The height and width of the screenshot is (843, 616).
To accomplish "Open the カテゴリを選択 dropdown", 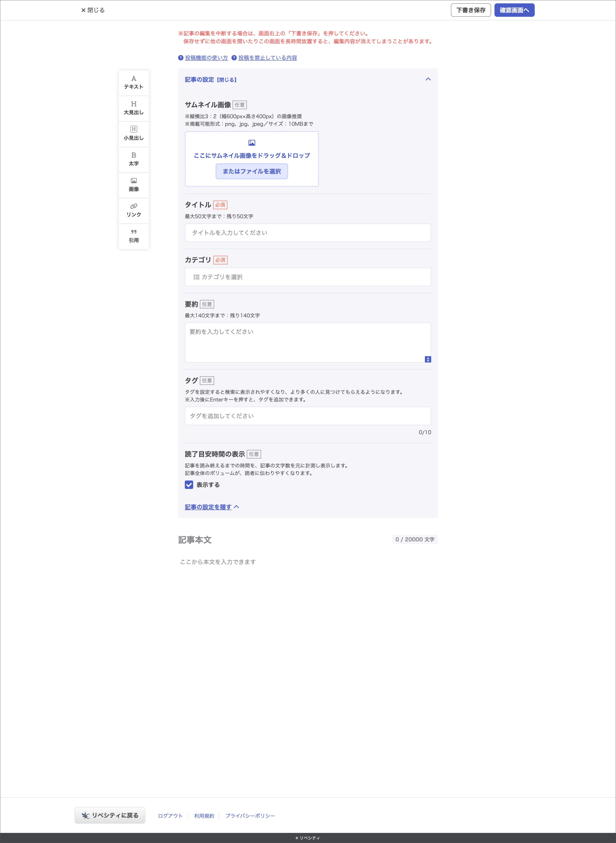I will [308, 277].
